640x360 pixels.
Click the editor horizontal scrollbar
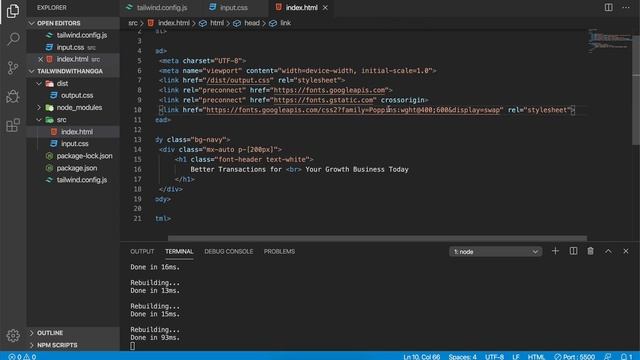pyautogui.click(x=377, y=238)
